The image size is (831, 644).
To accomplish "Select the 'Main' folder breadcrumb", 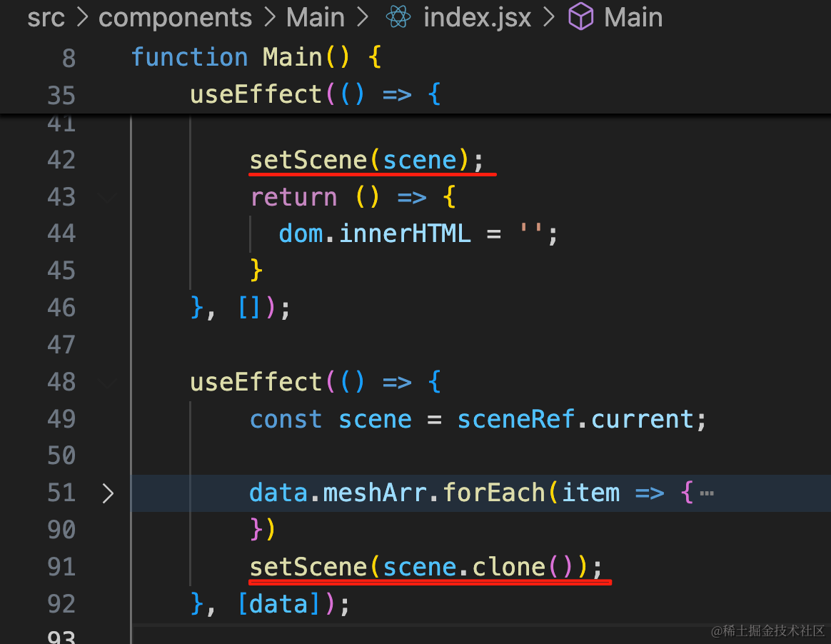I will tap(316, 18).
